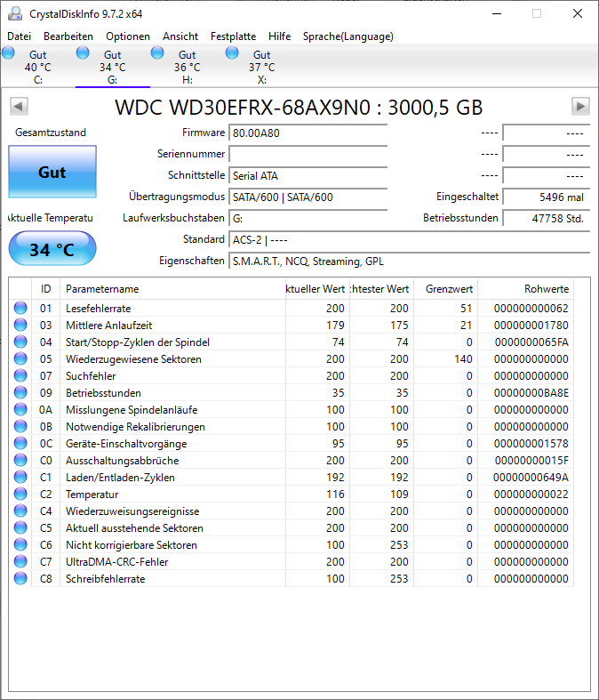Screen dimensions: 599x700
Task: Select raw value 00000000BA8E
Action: [x=531, y=393]
